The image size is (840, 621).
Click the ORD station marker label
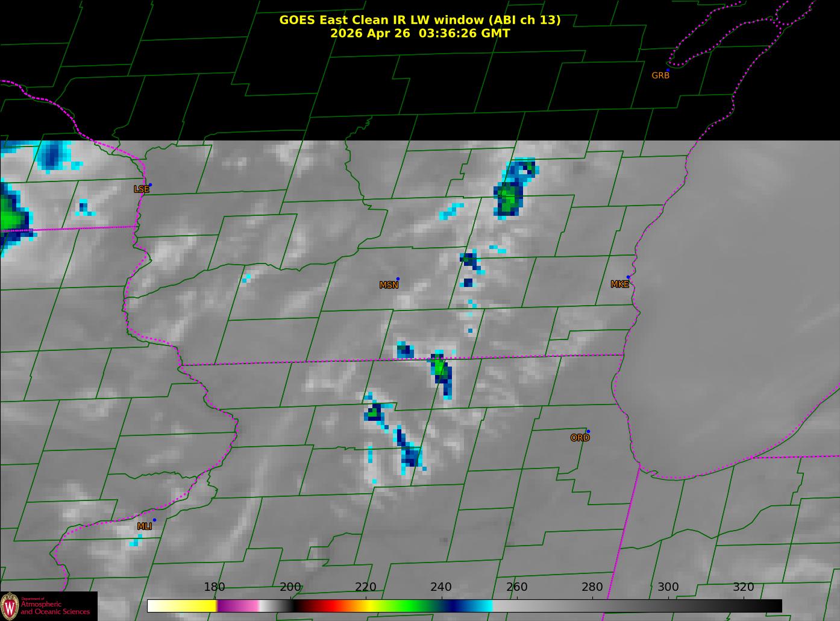[580, 438]
